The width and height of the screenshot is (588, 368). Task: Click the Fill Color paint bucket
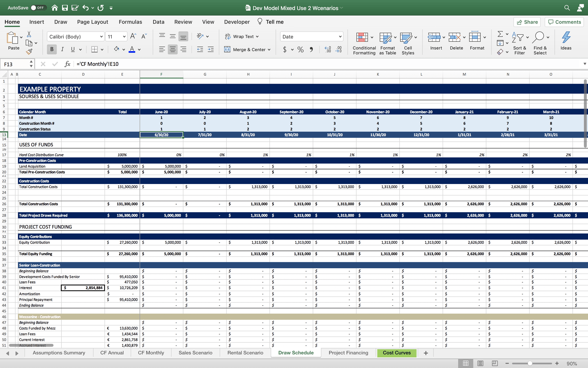pos(116,49)
